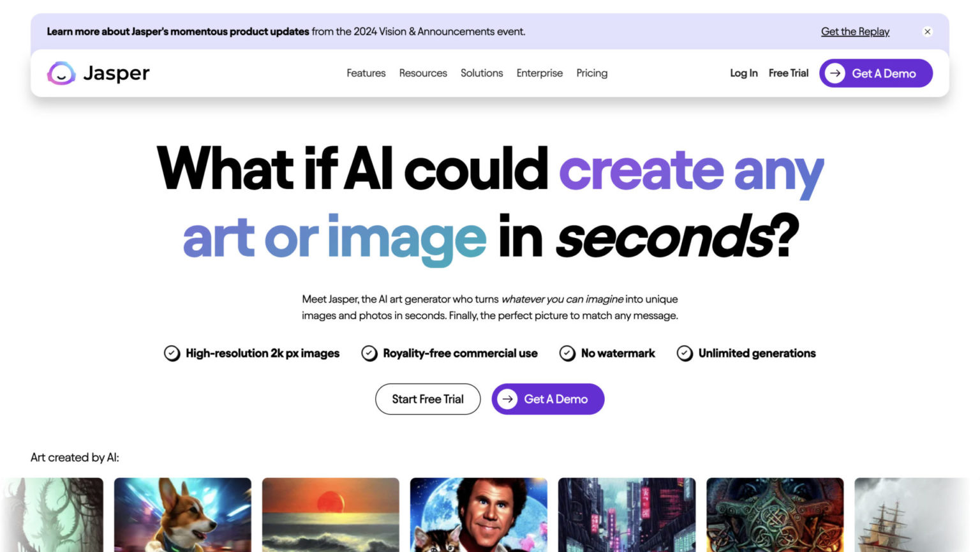This screenshot has height=552, width=980.
Task: Click the checkmark beside No watermark
Action: pyautogui.click(x=567, y=353)
